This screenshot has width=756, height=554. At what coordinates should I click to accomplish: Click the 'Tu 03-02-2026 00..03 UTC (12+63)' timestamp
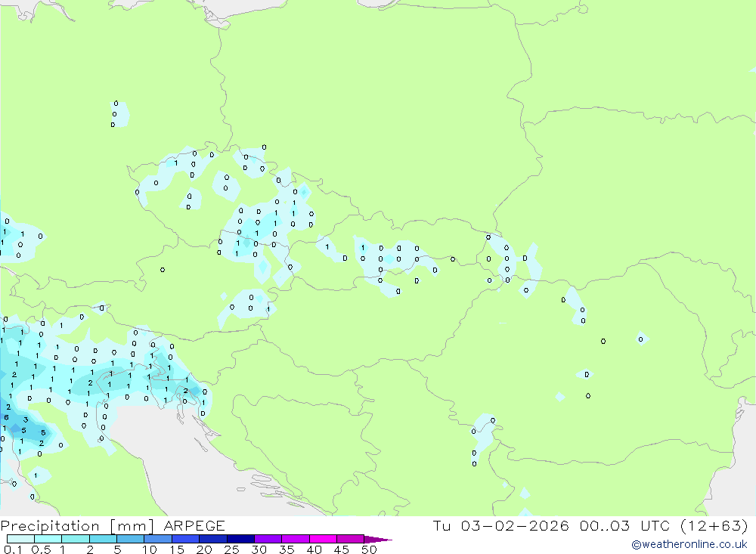590,526
